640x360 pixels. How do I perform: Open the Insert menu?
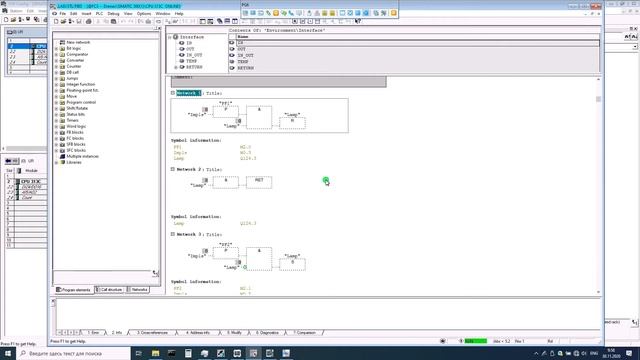86,13
